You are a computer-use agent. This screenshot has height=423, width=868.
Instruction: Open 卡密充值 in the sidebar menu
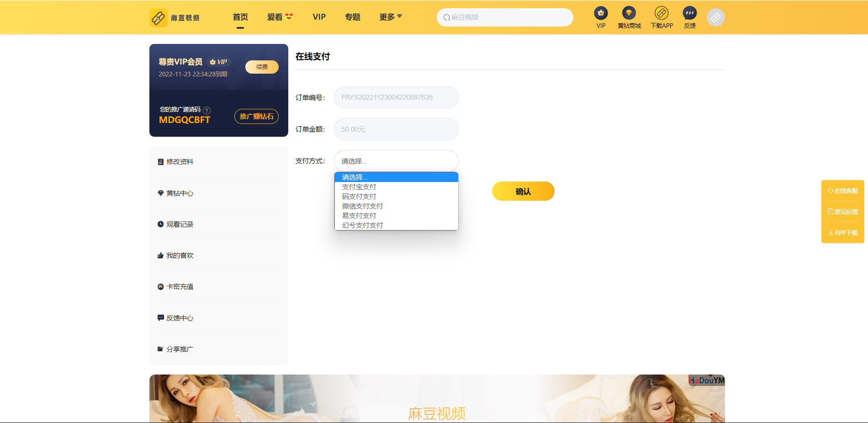click(x=180, y=287)
